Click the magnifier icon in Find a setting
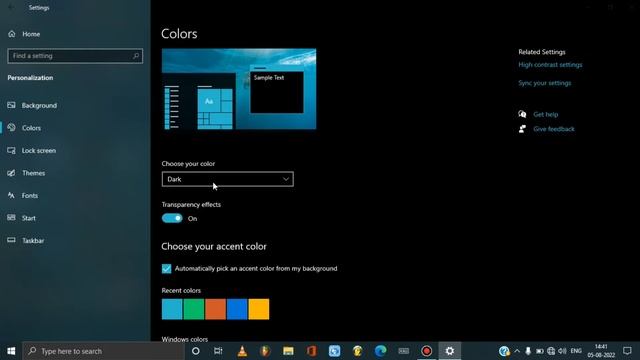Screen dimensions: 640x360 [136, 56]
